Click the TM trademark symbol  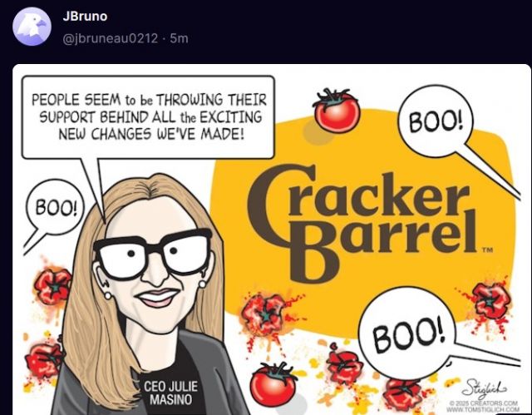point(488,250)
